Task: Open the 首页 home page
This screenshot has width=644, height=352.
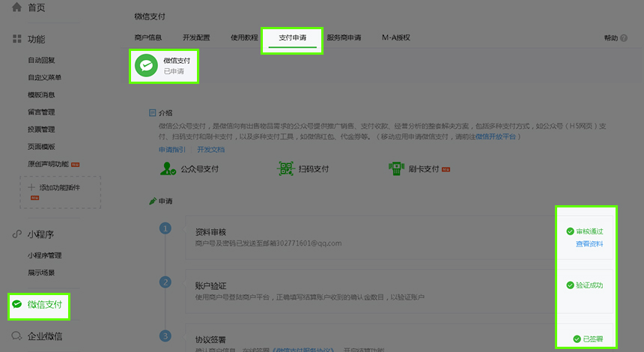Action: point(37,7)
